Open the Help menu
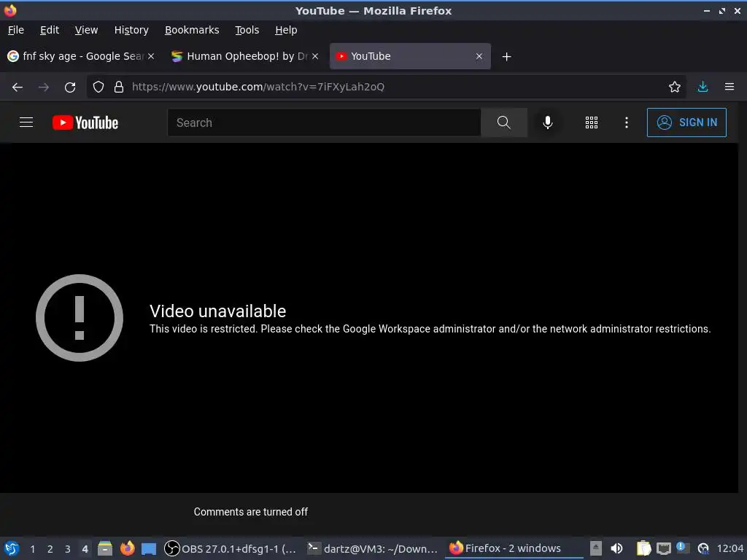The height and width of the screenshot is (560, 747). [286, 30]
